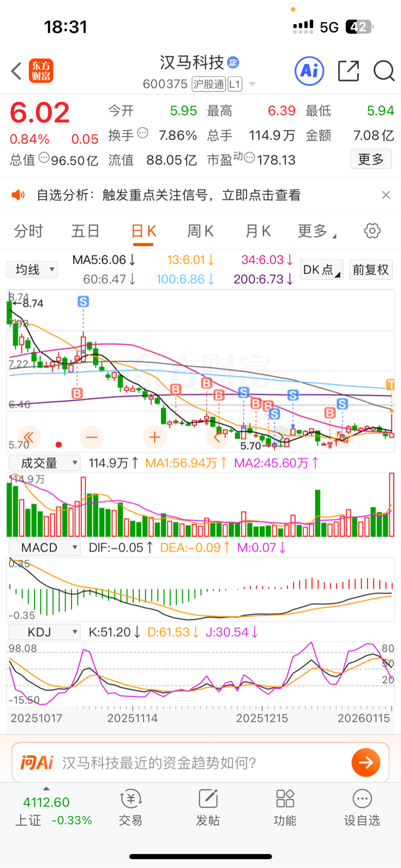Screen dimensions: 401x868
Task: Open the MACD indicator dropdown
Action: [44, 548]
